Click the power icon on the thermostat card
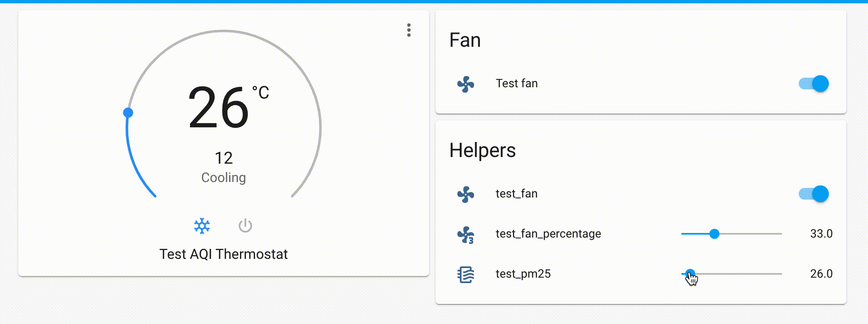 tap(246, 225)
